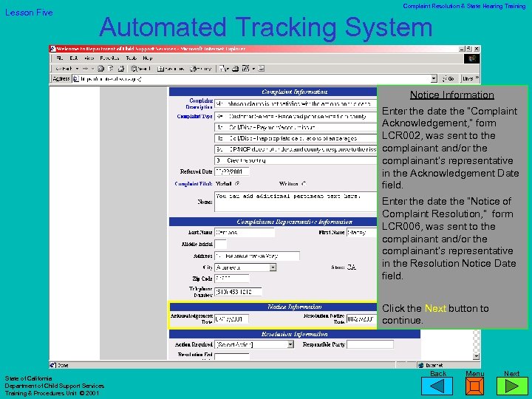Click the 'Lesson Five' label

point(29,13)
